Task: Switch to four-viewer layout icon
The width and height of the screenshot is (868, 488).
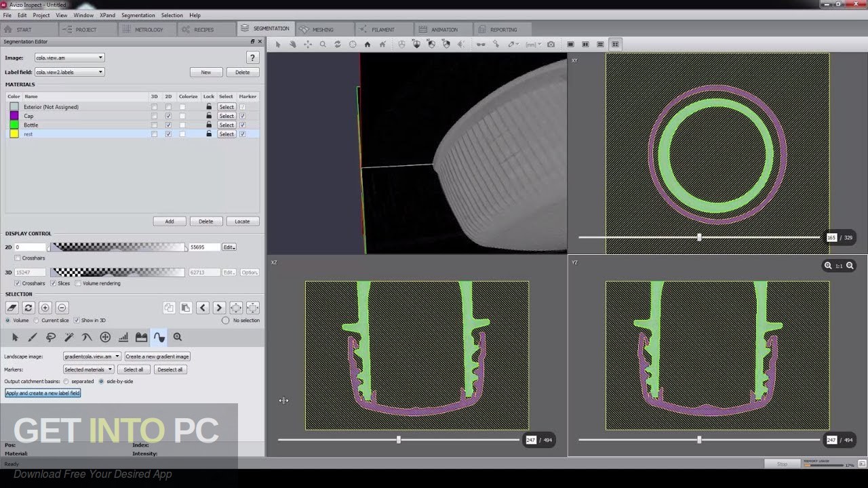Action: [x=615, y=44]
